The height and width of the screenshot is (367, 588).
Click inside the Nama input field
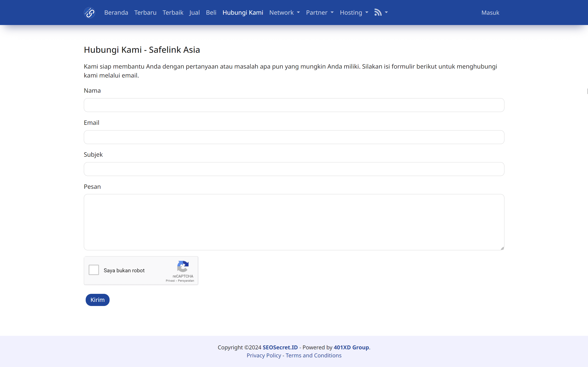pyautogui.click(x=294, y=105)
